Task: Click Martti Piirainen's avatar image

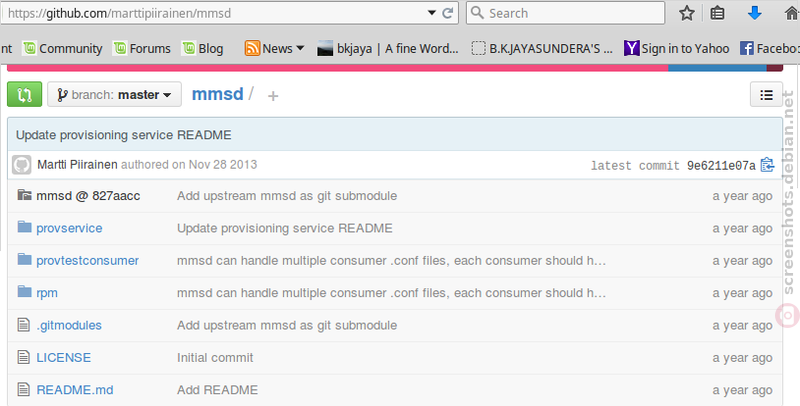Action: [x=21, y=165]
